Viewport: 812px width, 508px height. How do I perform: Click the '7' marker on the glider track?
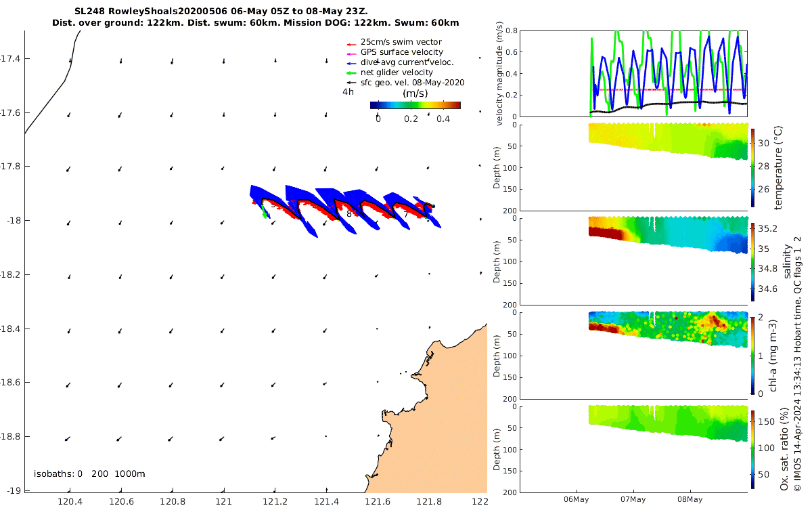point(406,214)
